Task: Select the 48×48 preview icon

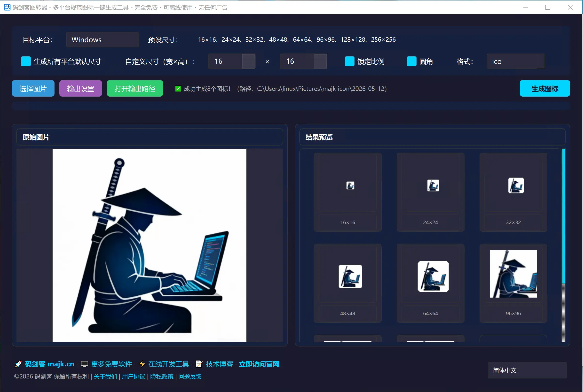Action: click(350, 277)
